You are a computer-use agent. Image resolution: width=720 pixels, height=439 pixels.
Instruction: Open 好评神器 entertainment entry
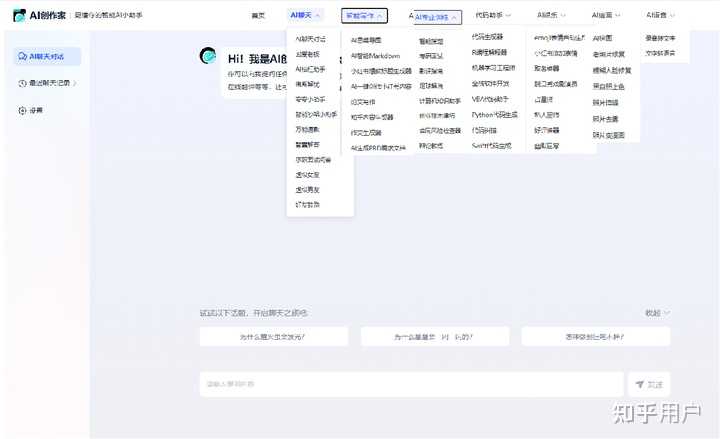[546, 130]
